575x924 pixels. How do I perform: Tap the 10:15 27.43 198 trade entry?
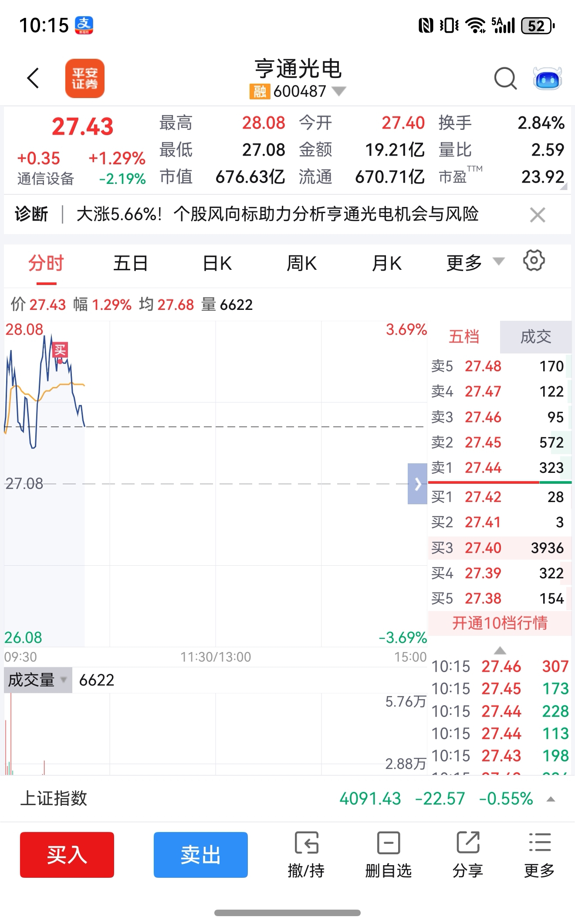point(500,756)
